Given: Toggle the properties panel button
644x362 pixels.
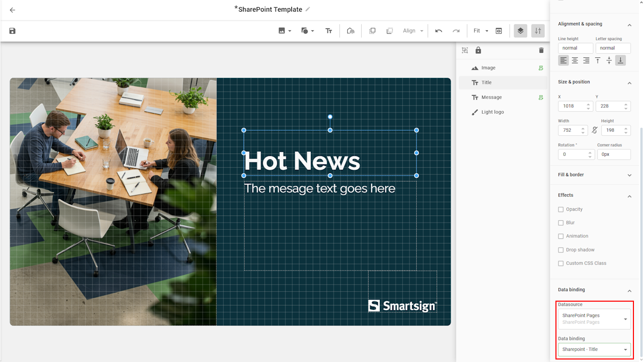Looking at the screenshot, I should 538,31.
